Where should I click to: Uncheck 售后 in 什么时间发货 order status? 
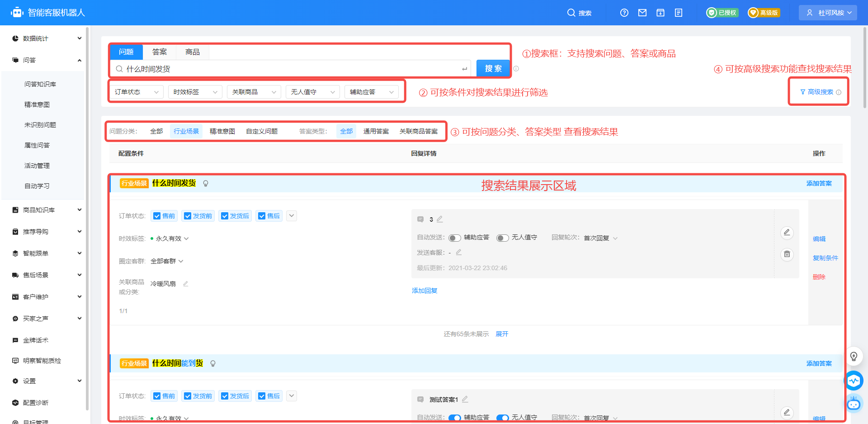(262, 216)
